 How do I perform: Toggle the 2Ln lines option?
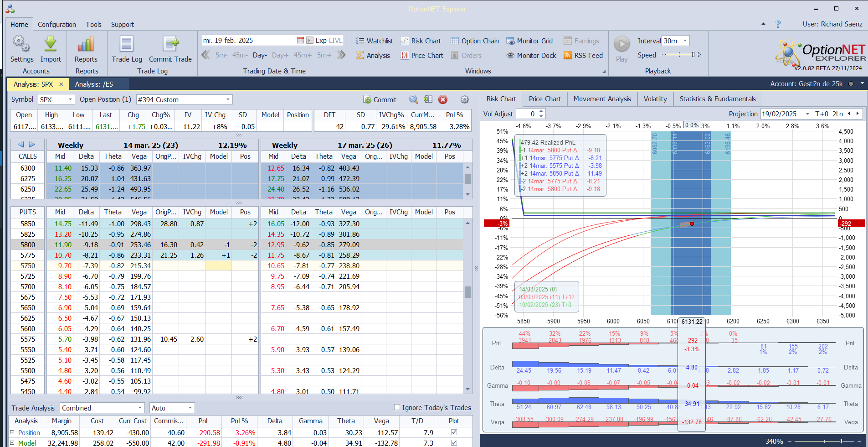[838, 114]
